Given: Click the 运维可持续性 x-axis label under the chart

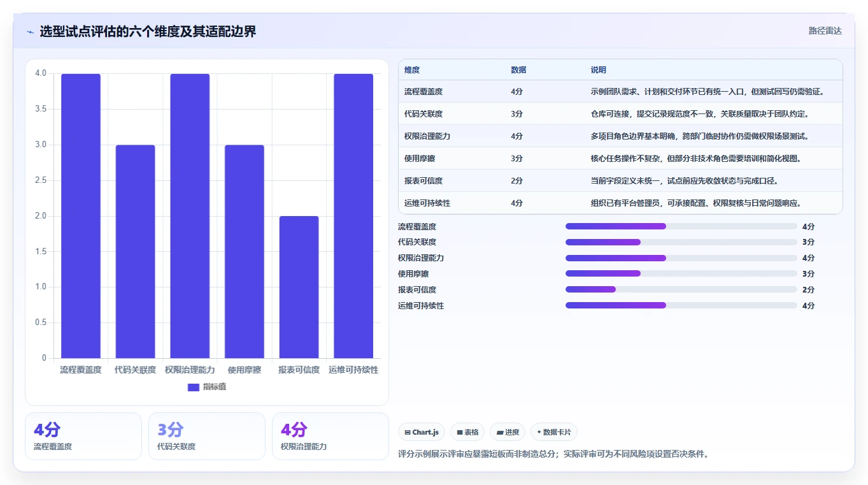Looking at the screenshot, I should coord(353,370).
